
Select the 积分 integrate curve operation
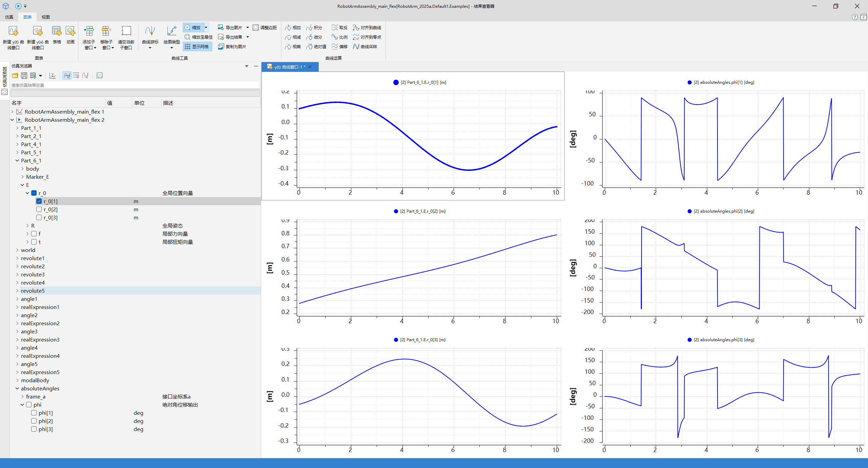[314, 27]
